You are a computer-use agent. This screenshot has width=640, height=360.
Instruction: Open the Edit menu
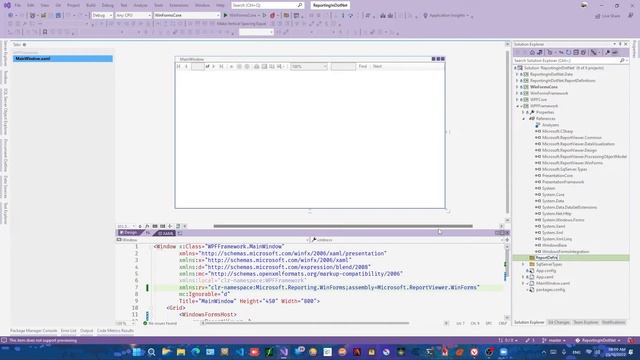coord(31,5)
